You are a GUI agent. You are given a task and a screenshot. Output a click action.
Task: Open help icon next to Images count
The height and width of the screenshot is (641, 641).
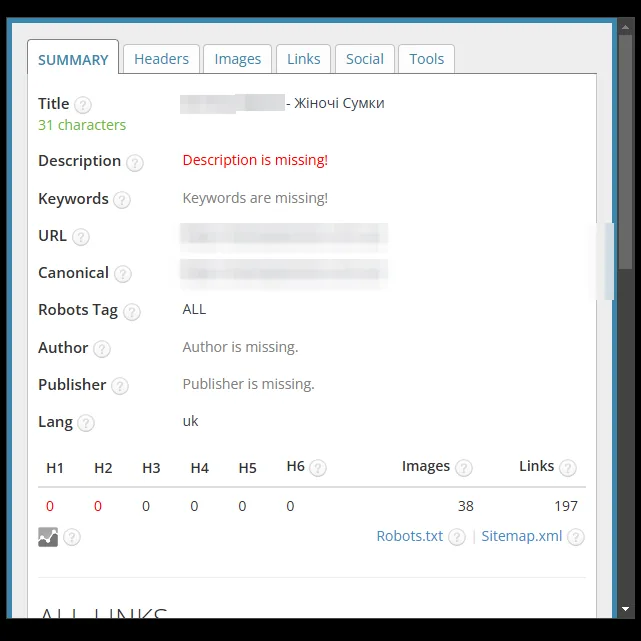464,468
